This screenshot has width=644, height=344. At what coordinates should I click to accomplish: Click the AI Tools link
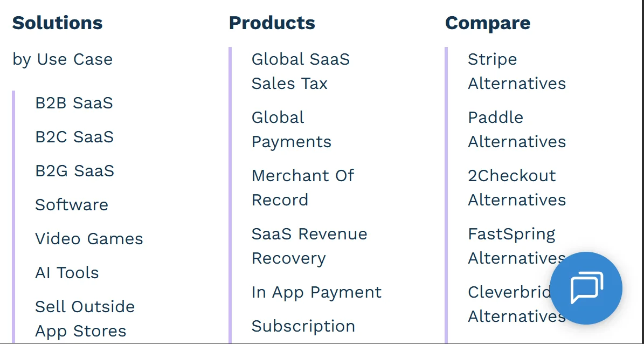click(x=67, y=273)
